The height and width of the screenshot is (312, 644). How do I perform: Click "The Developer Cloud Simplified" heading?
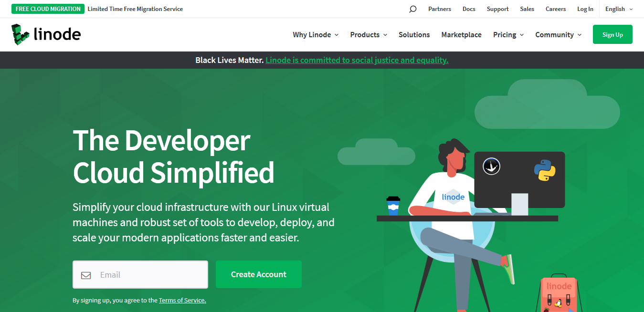click(x=174, y=156)
